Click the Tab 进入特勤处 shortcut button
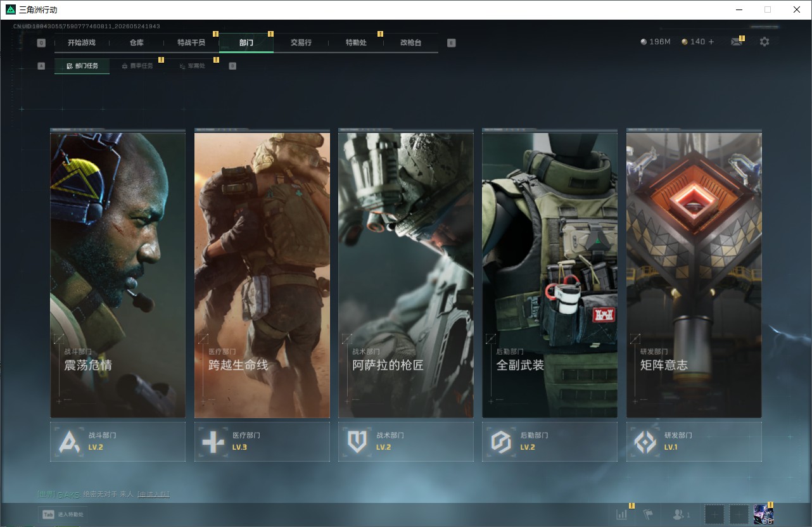 (63, 514)
